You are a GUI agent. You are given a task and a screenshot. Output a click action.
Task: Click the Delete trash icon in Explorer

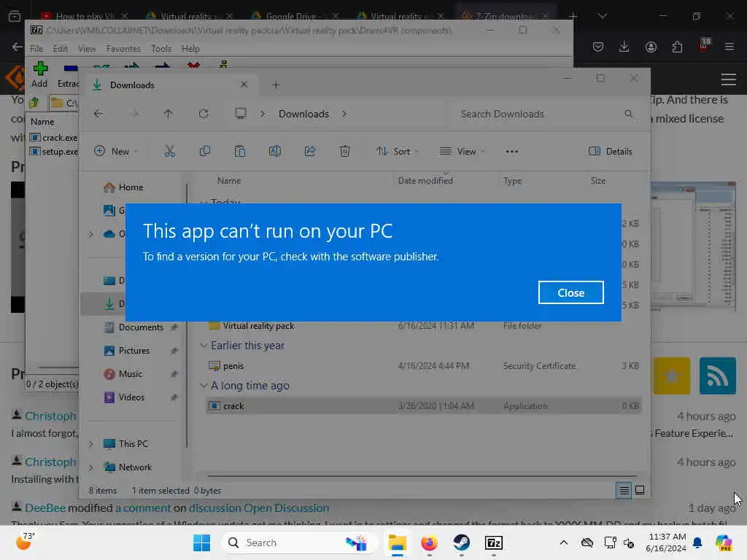[345, 152]
